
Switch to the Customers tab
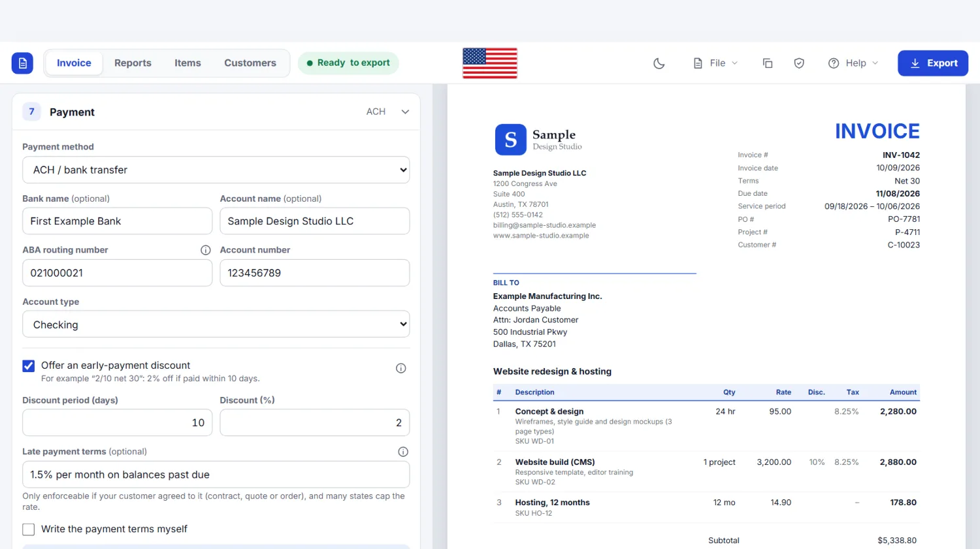250,63
